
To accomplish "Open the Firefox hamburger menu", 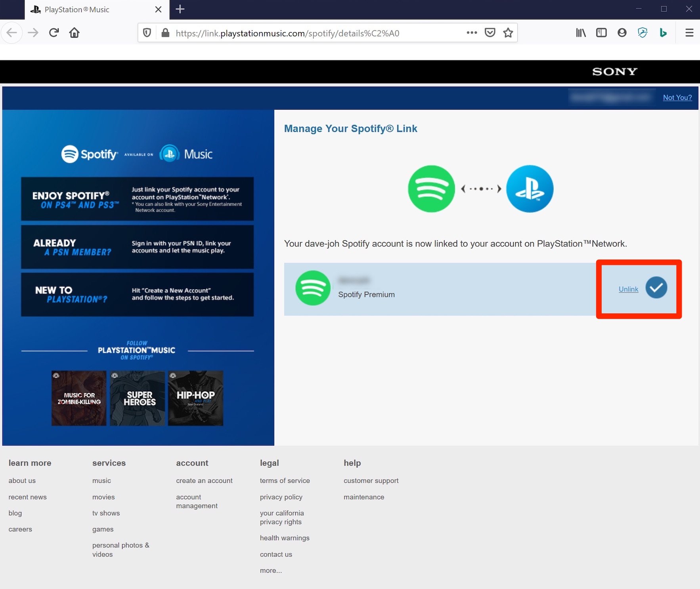I will 689,32.
